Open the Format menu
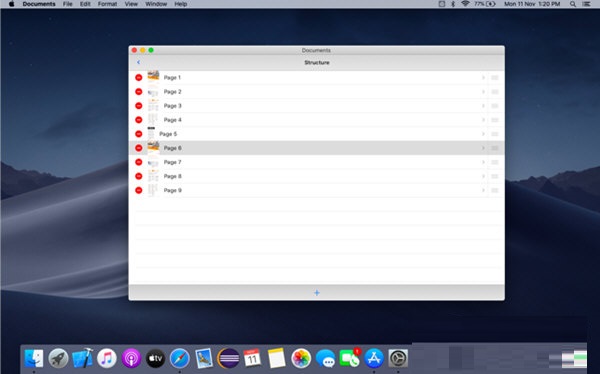This screenshot has width=600, height=374. pos(107,4)
